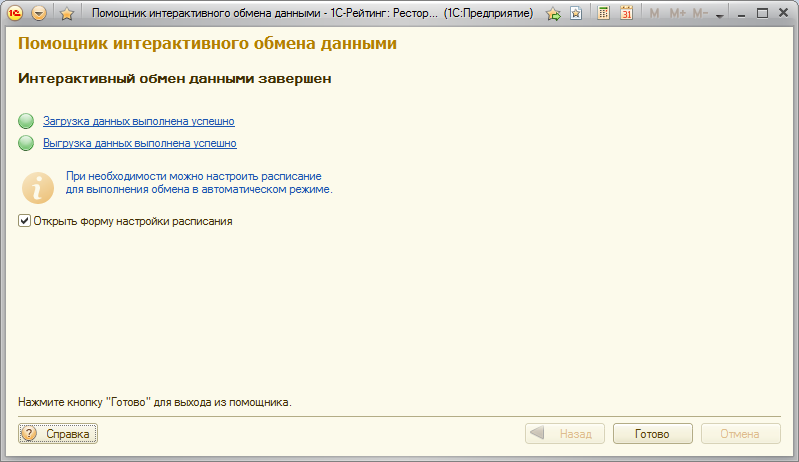The image size is (799, 462).
Task: Open the main menu round arrow button
Action: tap(39, 13)
